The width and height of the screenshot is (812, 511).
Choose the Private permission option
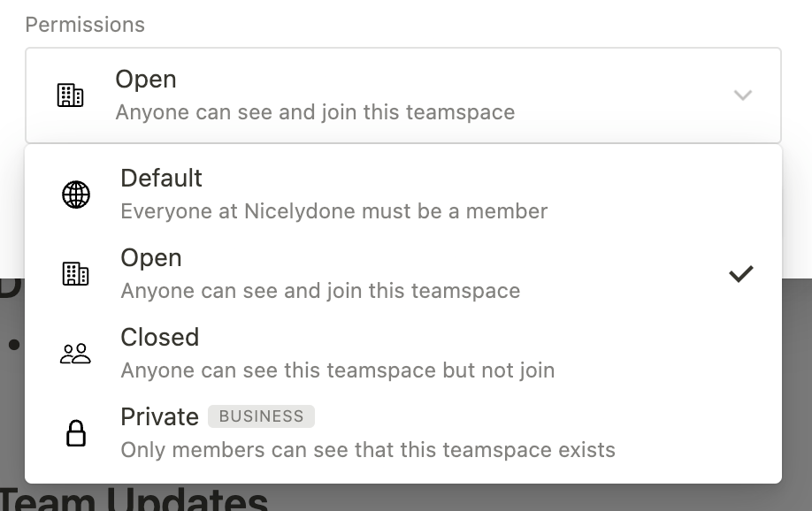(159, 417)
